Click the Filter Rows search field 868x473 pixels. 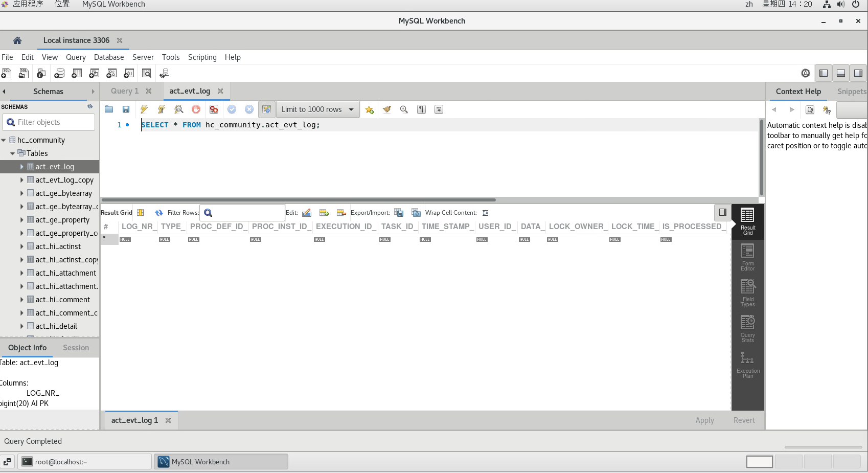242,212
